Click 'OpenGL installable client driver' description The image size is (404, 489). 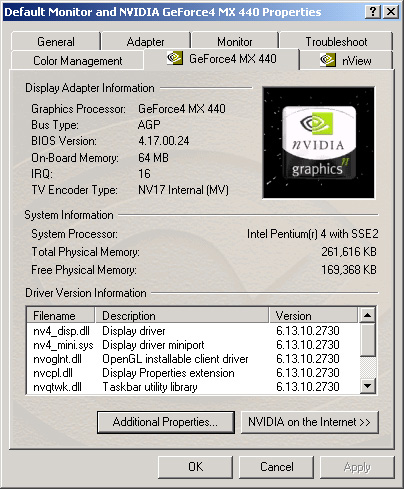[x=175, y=359]
